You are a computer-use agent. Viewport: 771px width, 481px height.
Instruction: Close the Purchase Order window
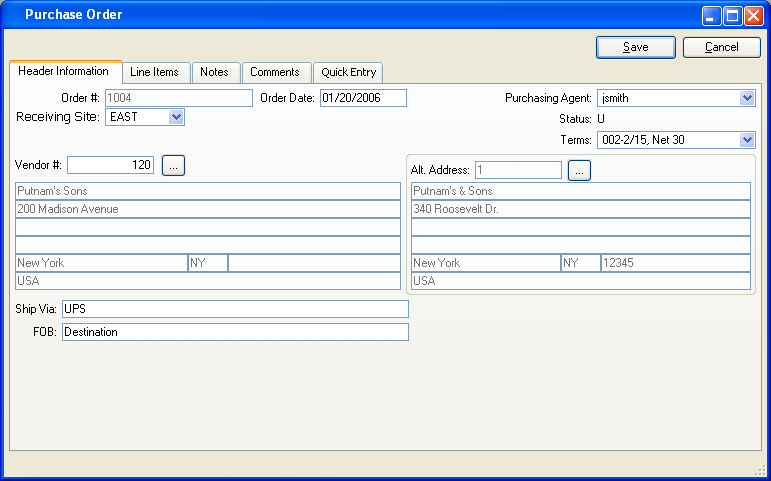pyautogui.click(x=753, y=16)
